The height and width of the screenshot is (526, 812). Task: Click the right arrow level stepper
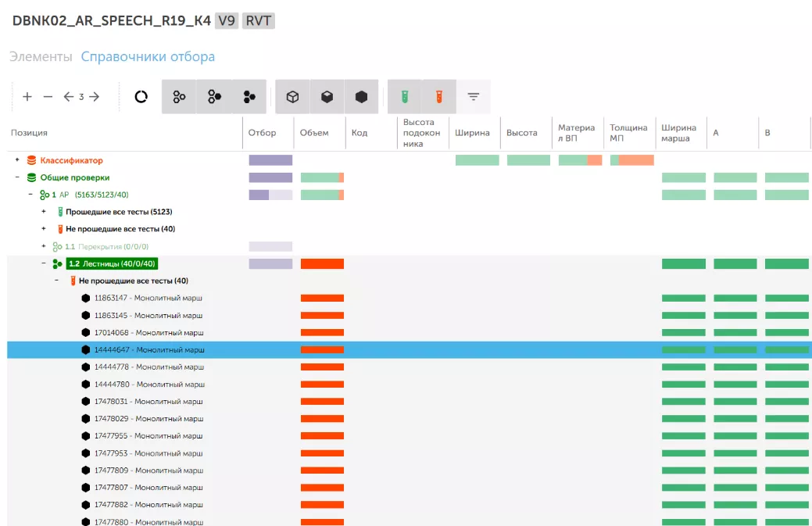pos(95,97)
